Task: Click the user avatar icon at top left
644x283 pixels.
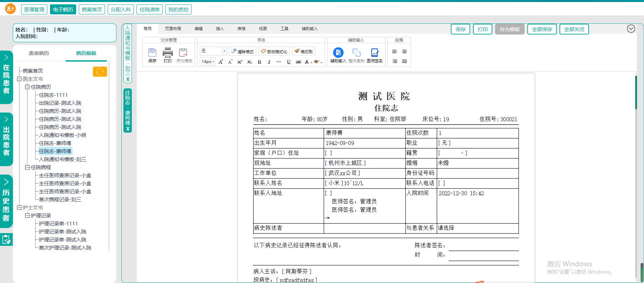Action: tap(10, 9)
